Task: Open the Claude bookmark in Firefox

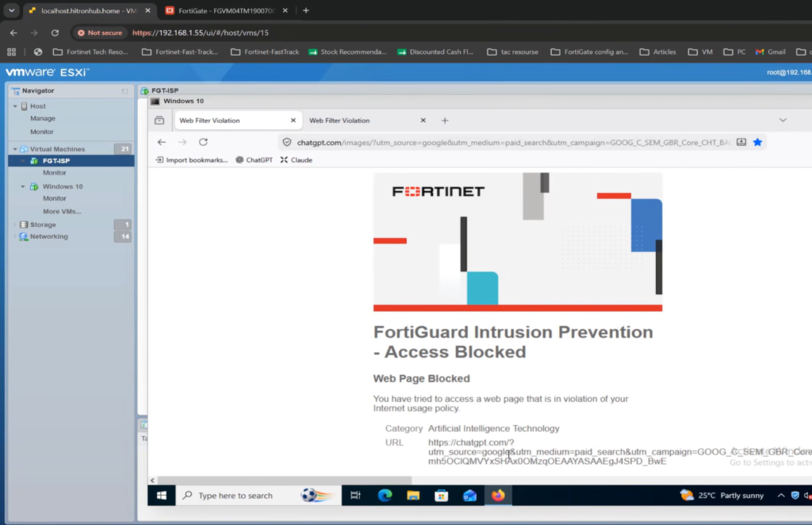Action: 297,160
